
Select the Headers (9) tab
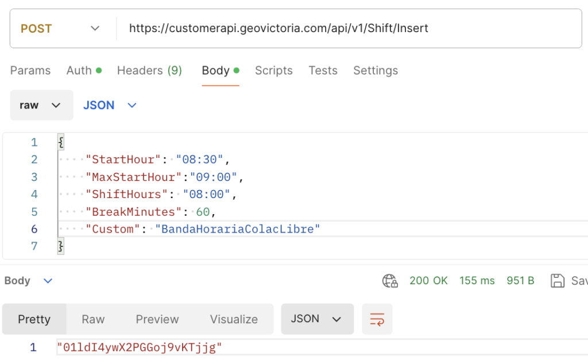coord(149,71)
